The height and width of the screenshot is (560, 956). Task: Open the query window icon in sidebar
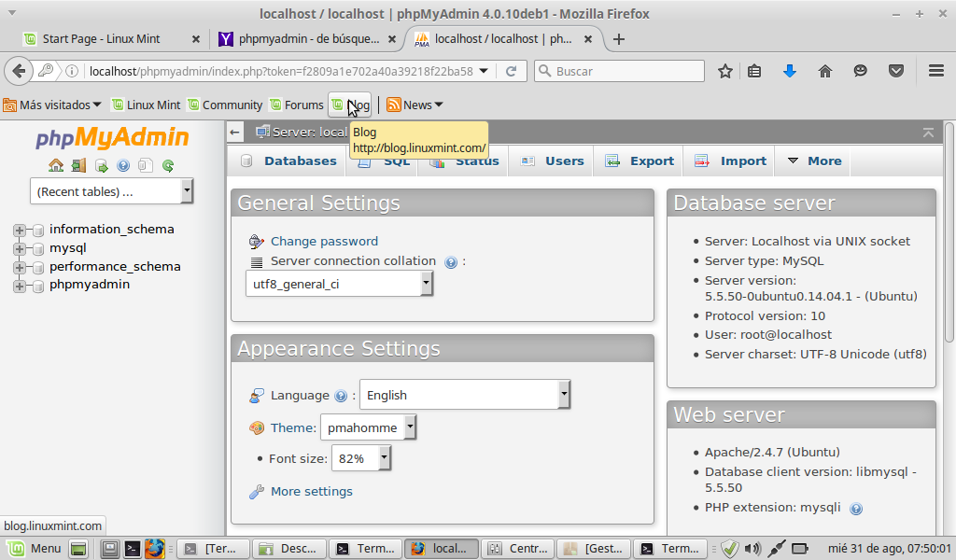pyautogui.click(x=101, y=166)
